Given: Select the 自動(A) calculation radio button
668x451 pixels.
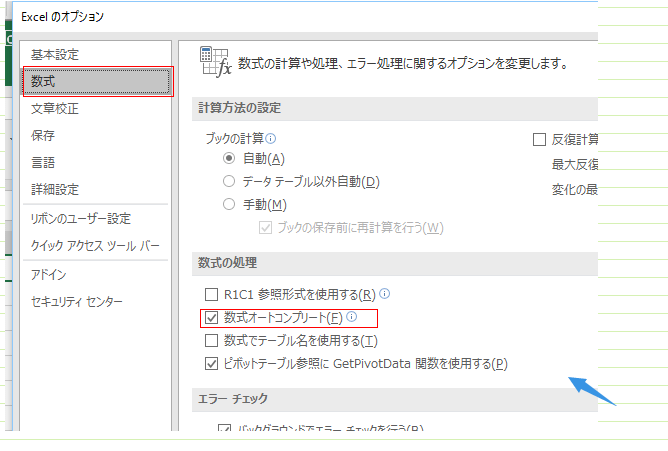Looking at the screenshot, I should tap(229, 158).
